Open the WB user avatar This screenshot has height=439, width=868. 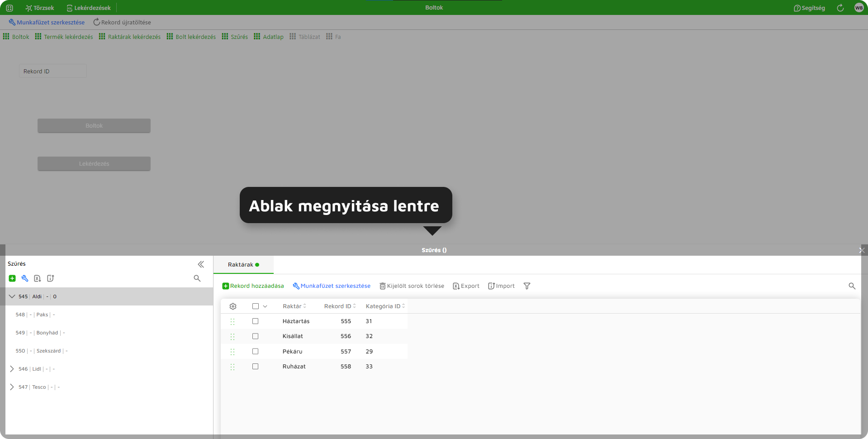pyautogui.click(x=859, y=8)
